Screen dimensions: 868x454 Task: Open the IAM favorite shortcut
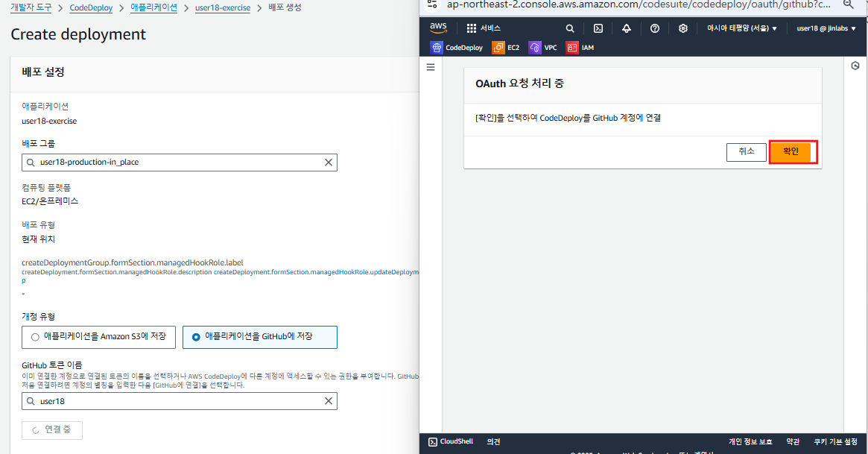(580, 48)
